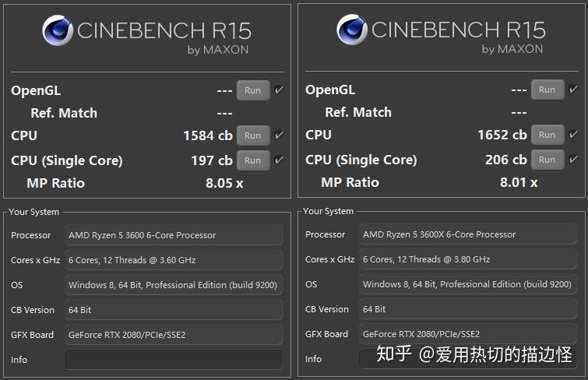This screenshot has height=380, width=588.
Task: Click 'Cores x GHz' label in right panel
Action: click(329, 259)
